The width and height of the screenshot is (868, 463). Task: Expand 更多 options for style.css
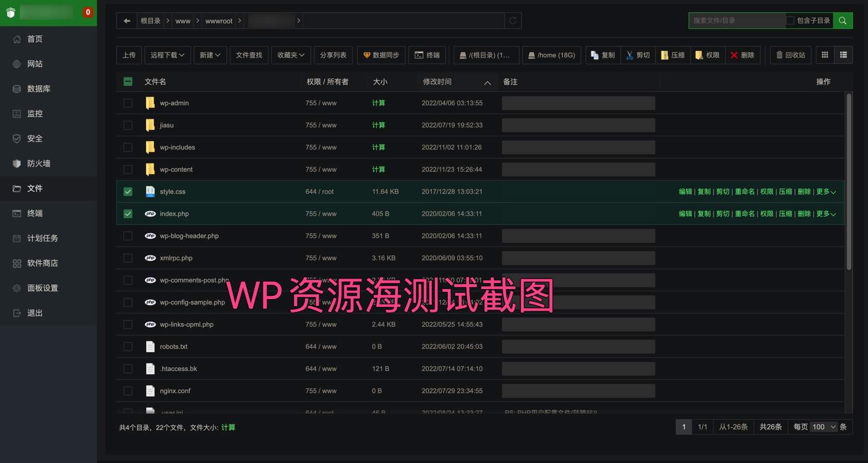pyautogui.click(x=826, y=192)
